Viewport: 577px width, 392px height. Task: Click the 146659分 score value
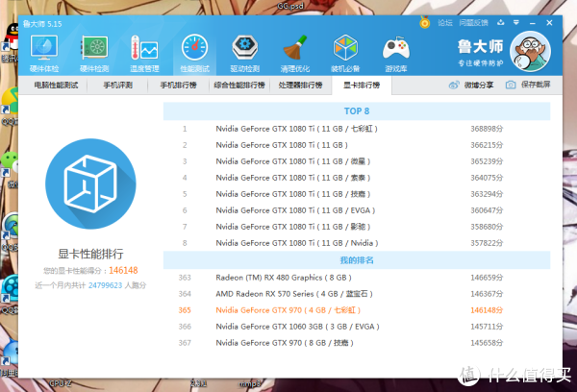[487, 278]
